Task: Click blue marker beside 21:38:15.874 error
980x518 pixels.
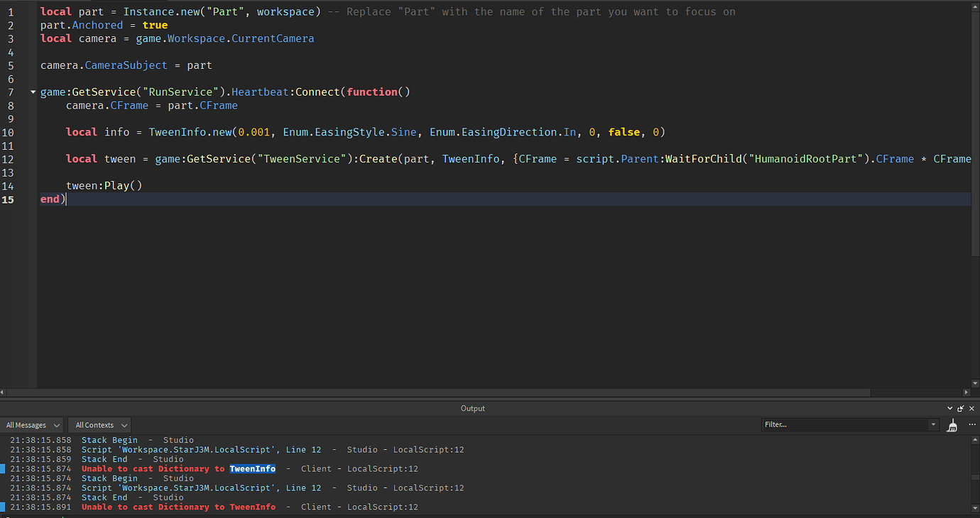Action: [3, 469]
